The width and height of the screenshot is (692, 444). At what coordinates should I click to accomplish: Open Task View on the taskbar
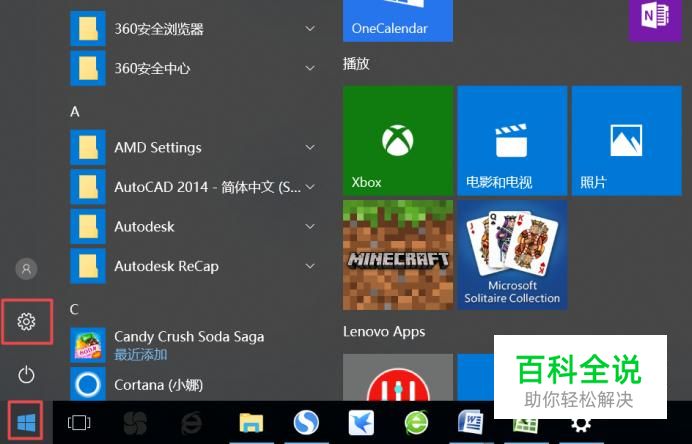[79, 422]
